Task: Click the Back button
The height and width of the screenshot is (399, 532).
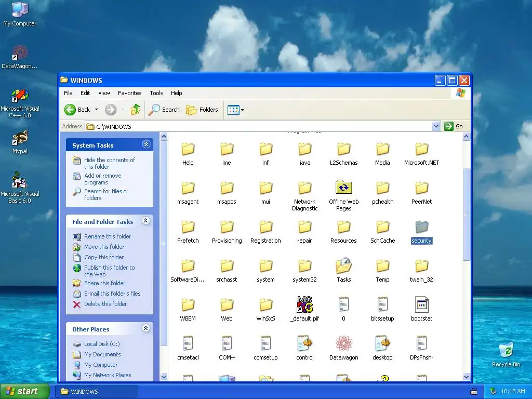Action: pos(77,110)
